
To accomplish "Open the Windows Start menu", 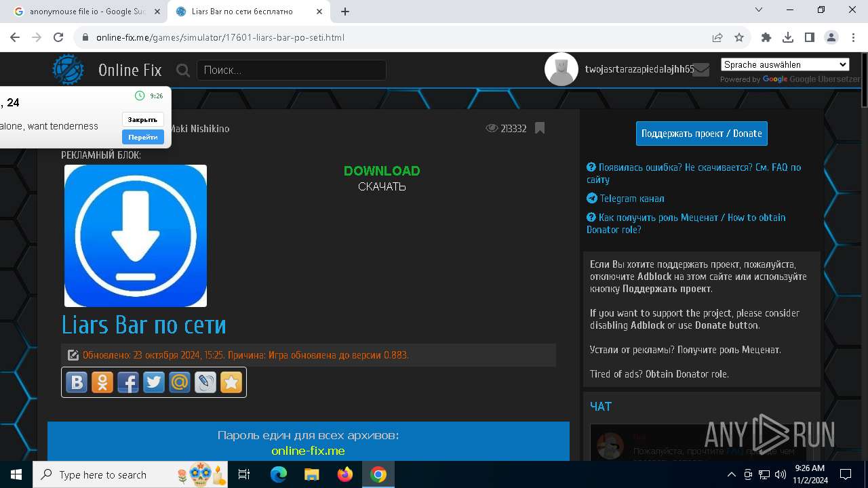I will pyautogui.click(x=16, y=474).
